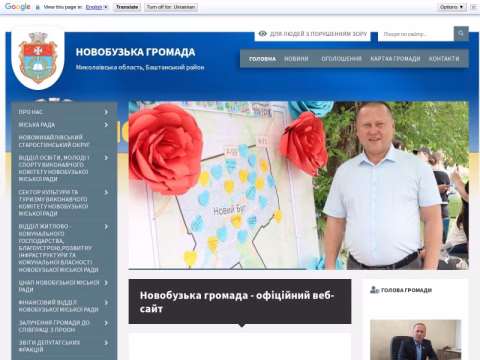Viewport: 480px width, 360px height.
Task: Click the Миколаївська область, Баштанський район subtitle
Action: [140, 67]
